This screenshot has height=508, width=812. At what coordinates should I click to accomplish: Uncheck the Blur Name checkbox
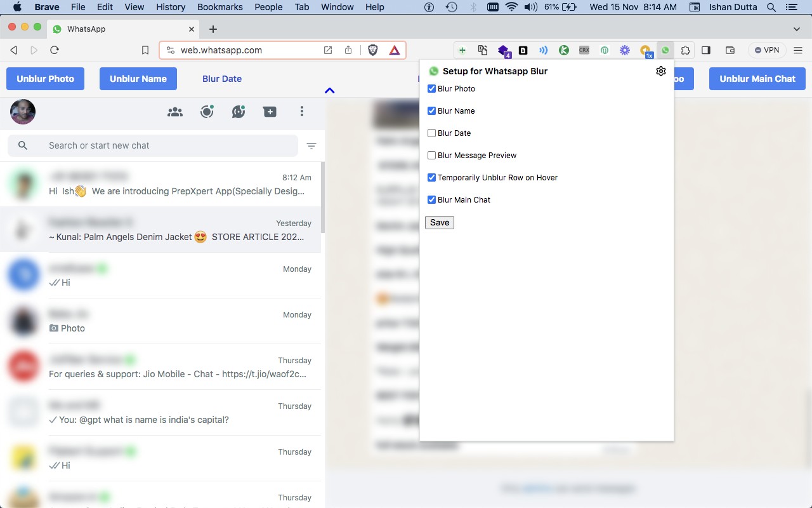pyautogui.click(x=432, y=111)
